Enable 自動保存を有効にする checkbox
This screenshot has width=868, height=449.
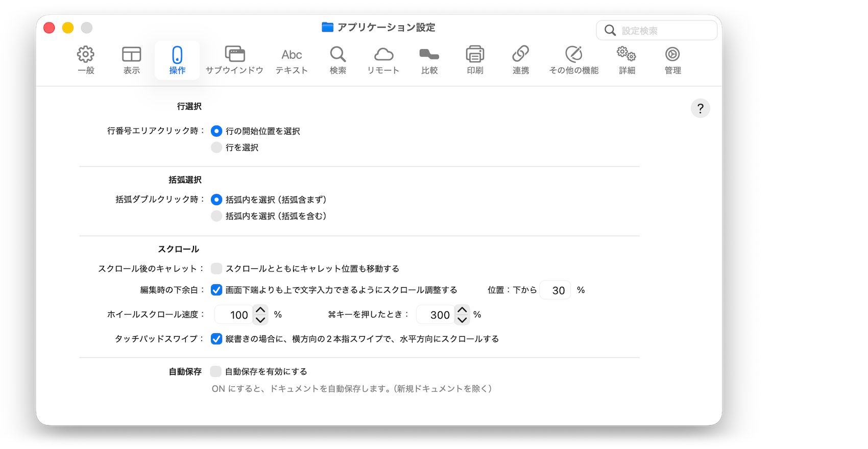point(216,371)
